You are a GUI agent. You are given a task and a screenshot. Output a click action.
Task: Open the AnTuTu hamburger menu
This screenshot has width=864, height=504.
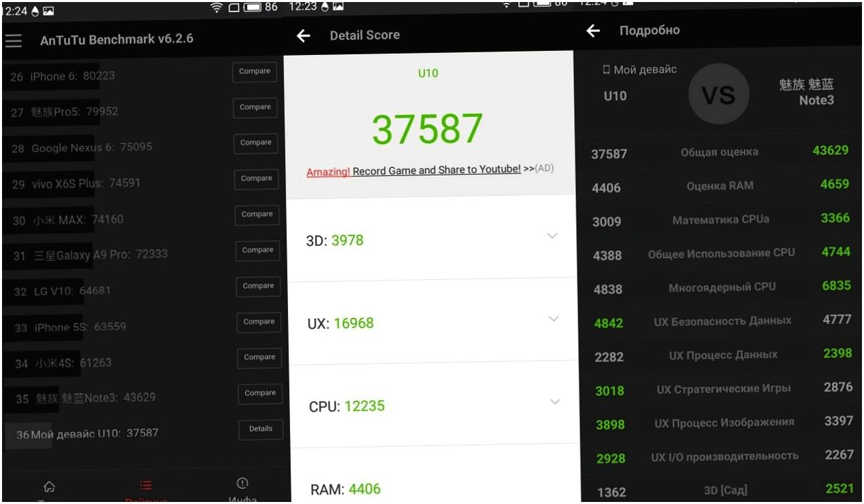(x=14, y=39)
